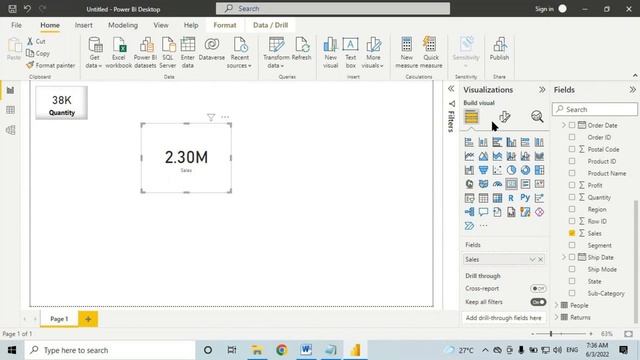The height and width of the screenshot is (360, 640).
Task: Open Data / Drill ribbon tab
Action: tap(270, 25)
